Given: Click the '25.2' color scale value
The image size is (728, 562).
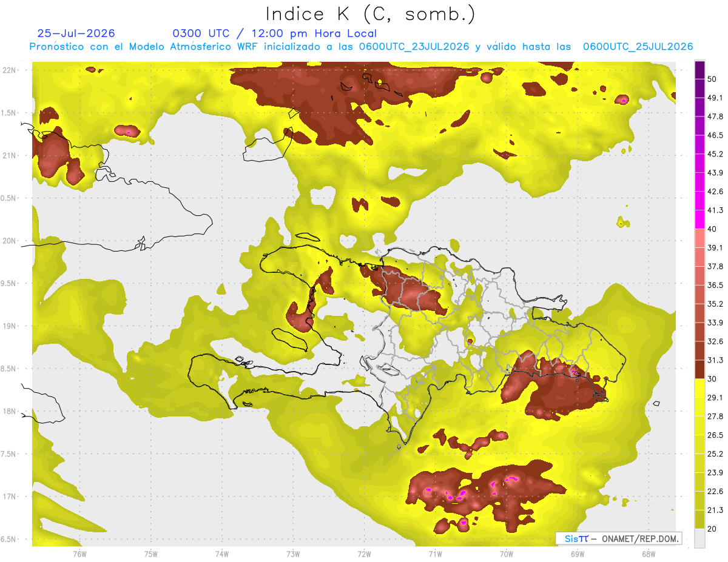Looking at the screenshot, I should tap(715, 454).
